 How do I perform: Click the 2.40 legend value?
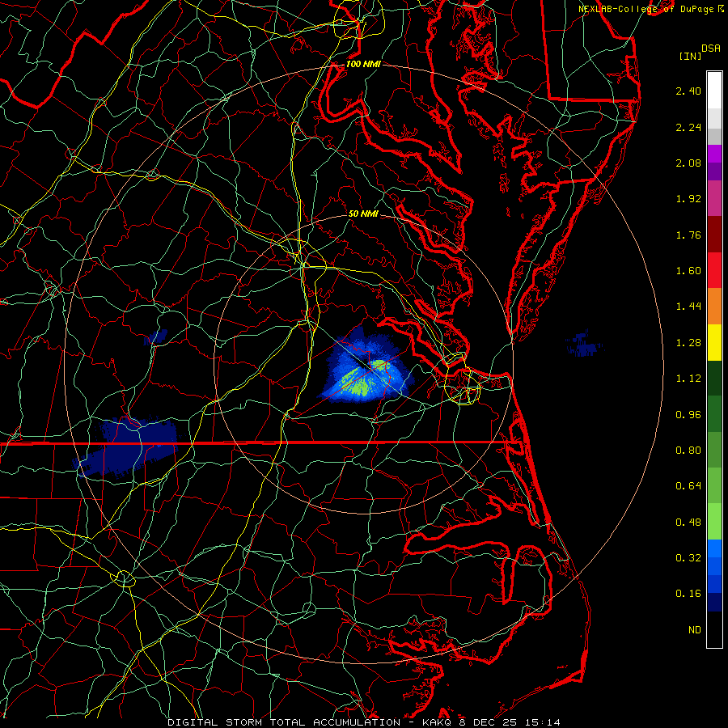(688, 91)
